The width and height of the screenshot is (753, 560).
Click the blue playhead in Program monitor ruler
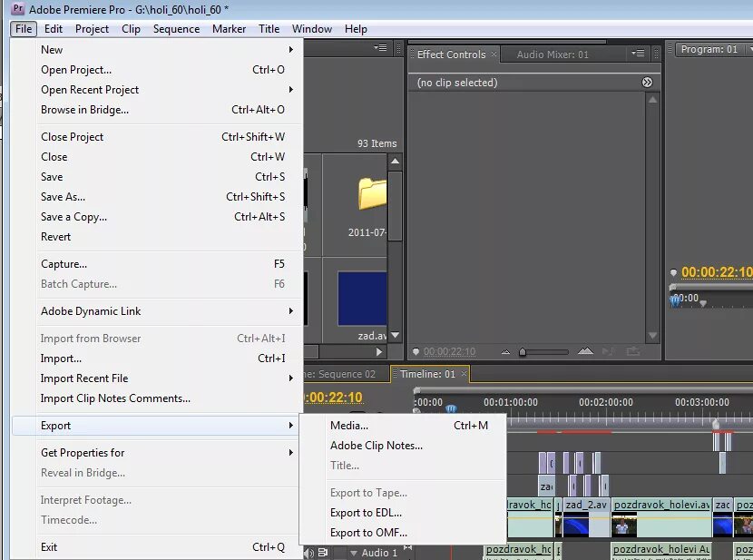pos(675,301)
